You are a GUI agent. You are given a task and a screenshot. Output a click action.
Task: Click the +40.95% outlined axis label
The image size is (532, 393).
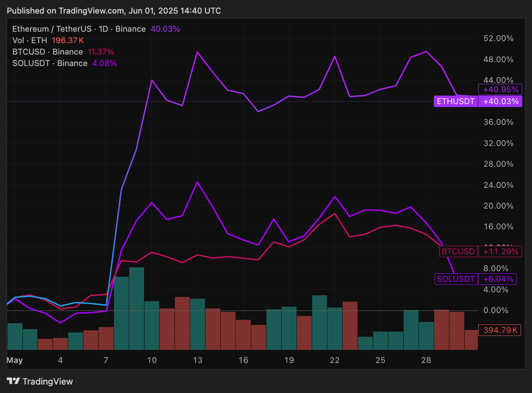[x=500, y=90]
